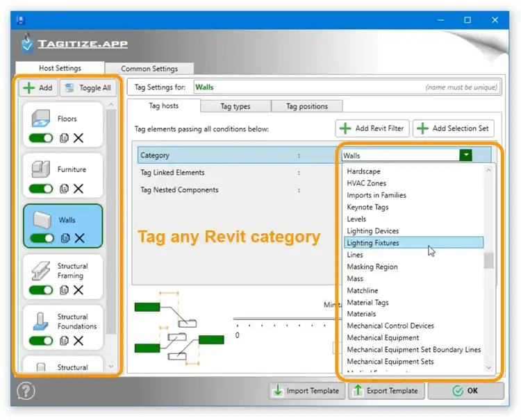
Task: Open the Tag positions tab
Action: pos(306,106)
